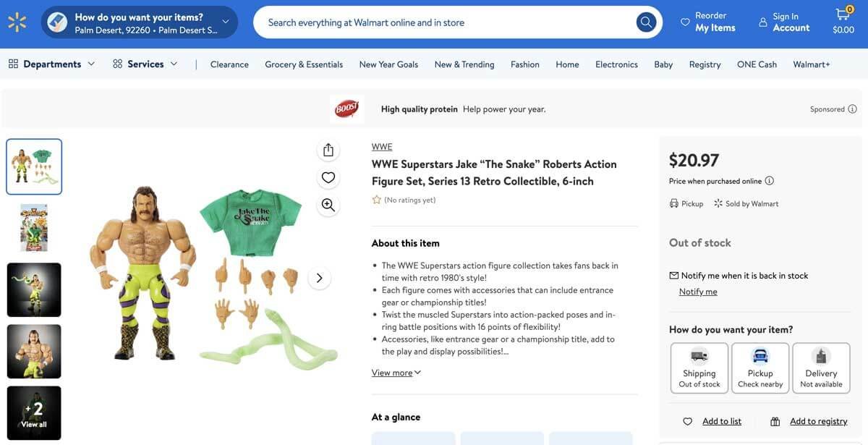Expand the Departments menu

tap(52, 62)
